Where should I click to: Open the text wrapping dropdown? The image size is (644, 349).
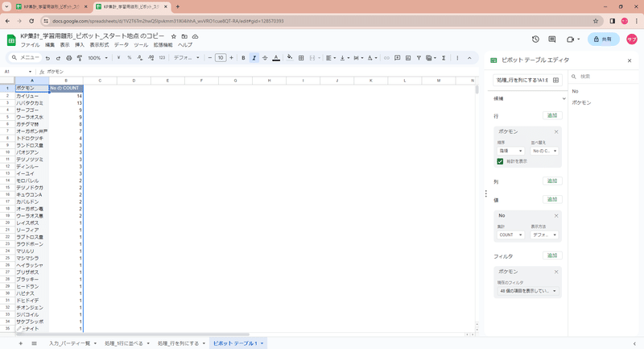coord(358,58)
